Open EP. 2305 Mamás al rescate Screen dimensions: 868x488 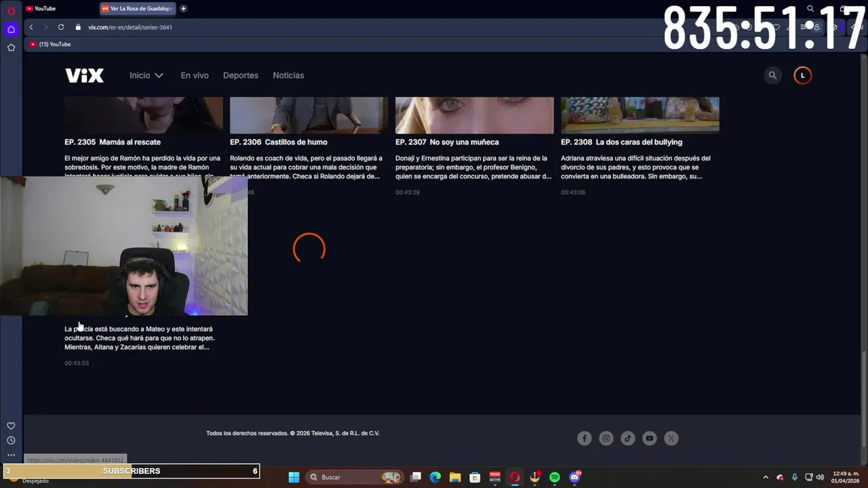tap(113, 142)
